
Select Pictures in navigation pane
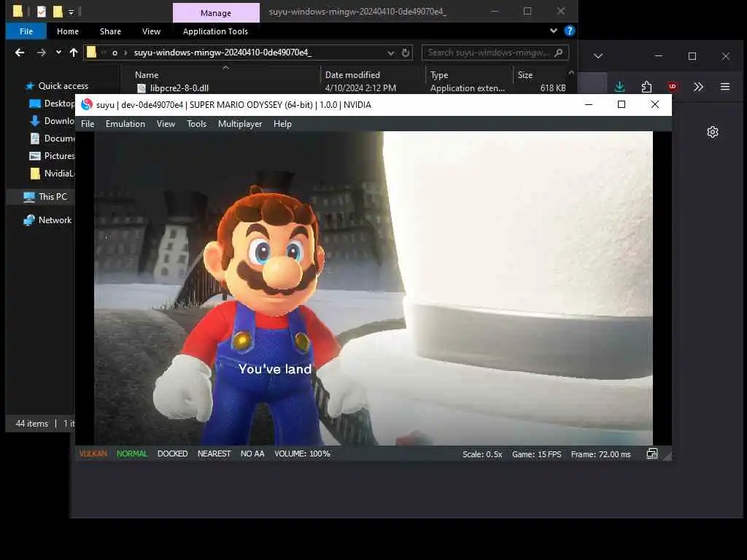pyautogui.click(x=52, y=156)
